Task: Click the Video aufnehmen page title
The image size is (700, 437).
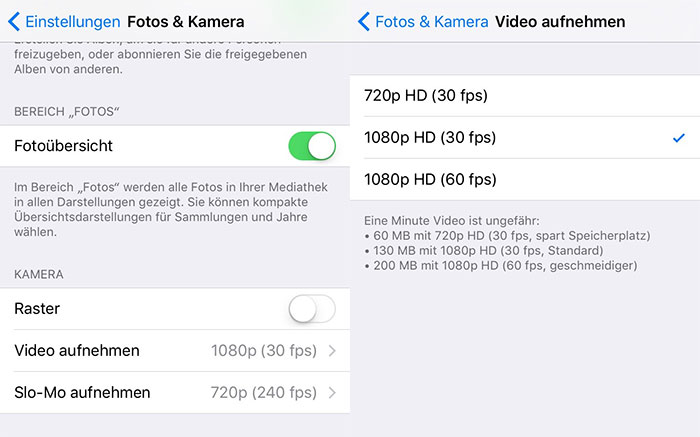Action: (x=560, y=22)
